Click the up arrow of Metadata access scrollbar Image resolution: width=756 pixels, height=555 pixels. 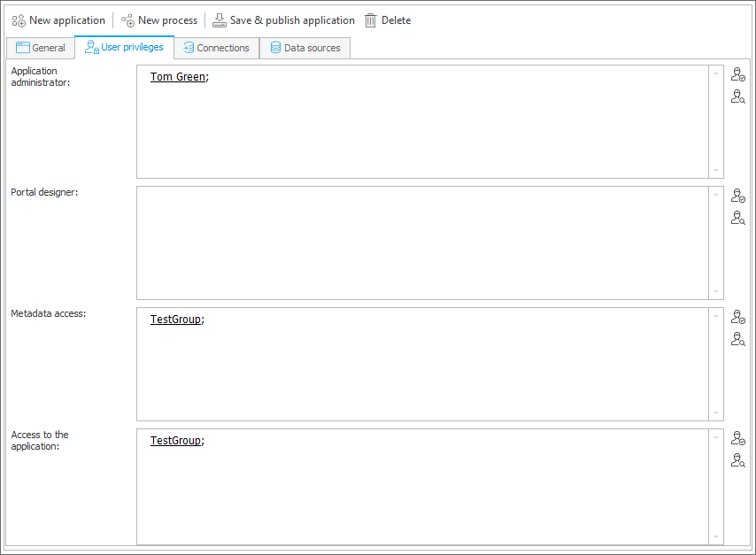[716, 316]
